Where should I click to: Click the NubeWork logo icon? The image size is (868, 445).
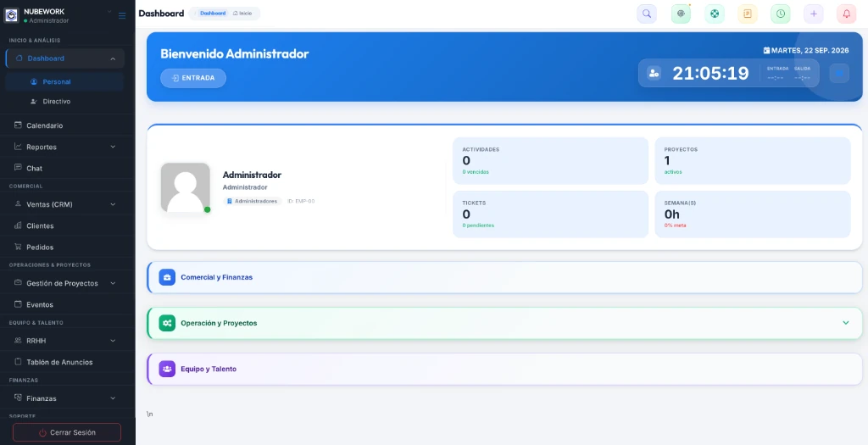(x=12, y=15)
